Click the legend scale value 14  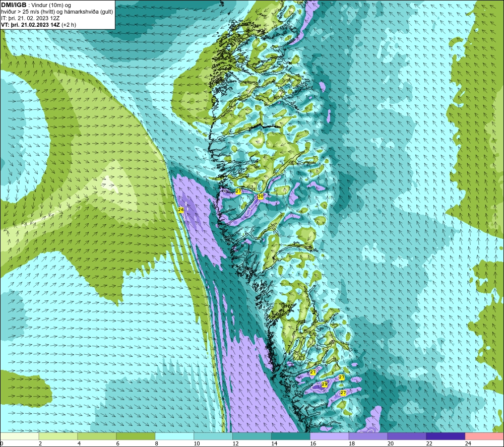tap(274, 443)
